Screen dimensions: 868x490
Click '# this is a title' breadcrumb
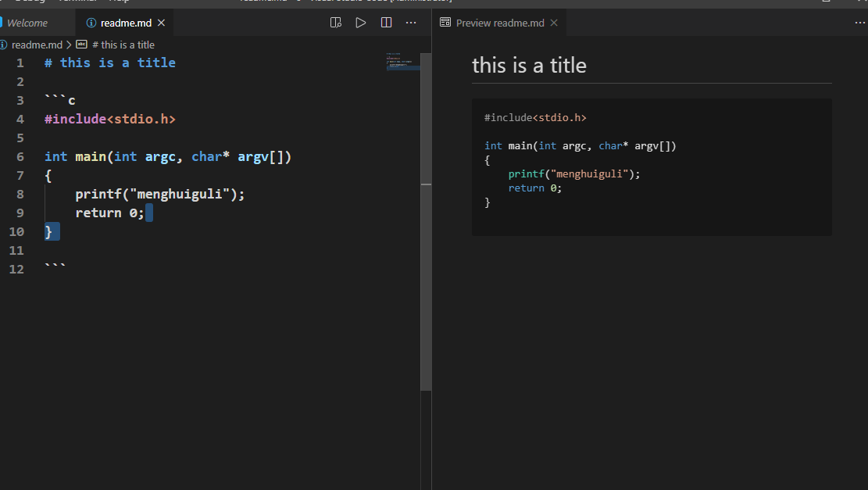(x=123, y=45)
